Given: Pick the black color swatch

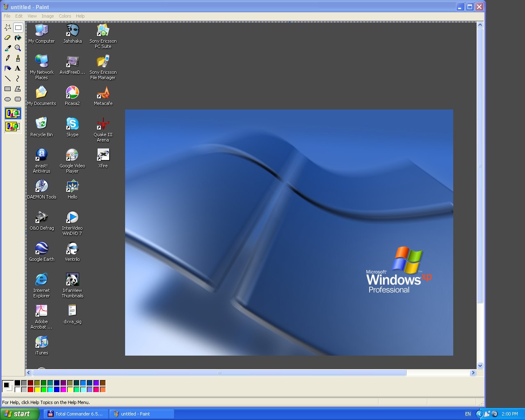Looking at the screenshot, I should coord(17,383).
